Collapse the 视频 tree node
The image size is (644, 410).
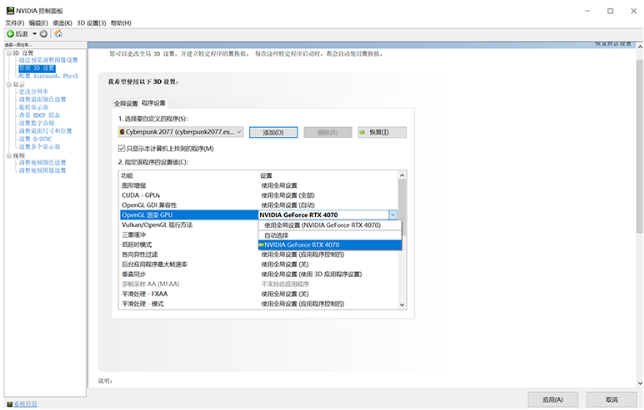[x=9, y=156]
